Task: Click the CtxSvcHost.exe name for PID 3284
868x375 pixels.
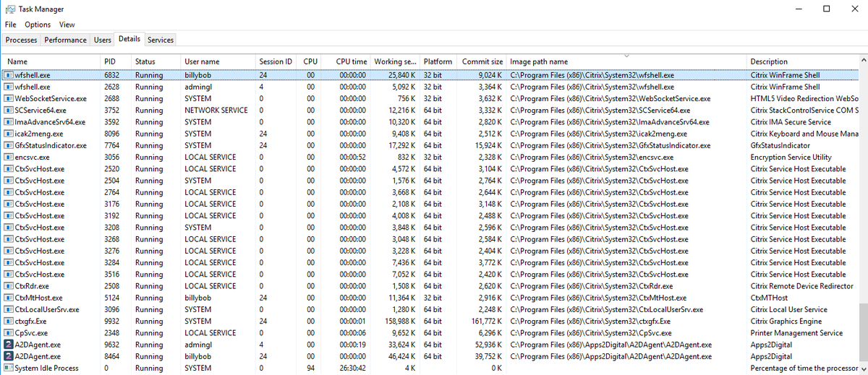Action: (39, 262)
